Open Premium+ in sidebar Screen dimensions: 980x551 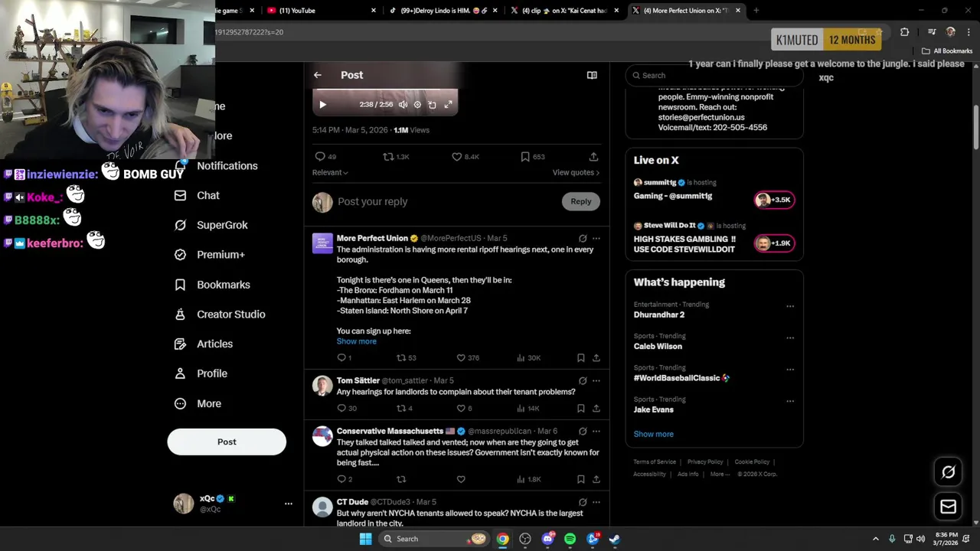point(210,255)
